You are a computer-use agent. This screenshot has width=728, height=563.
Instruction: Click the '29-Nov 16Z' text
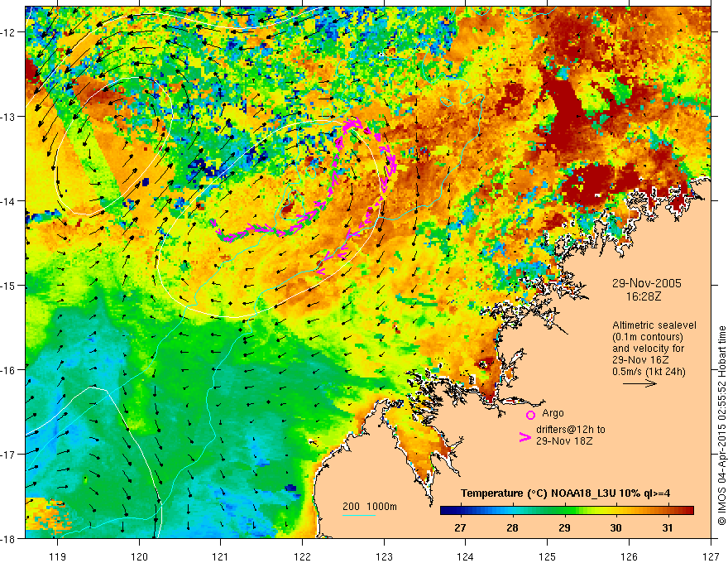[x=639, y=360]
